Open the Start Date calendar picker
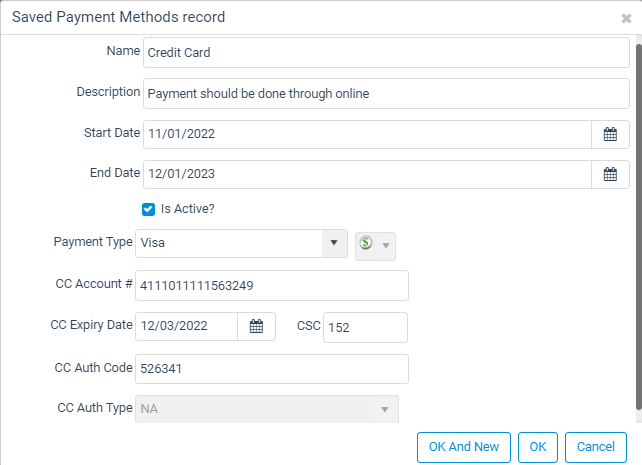The height and width of the screenshot is (465, 642). point(610,134)
